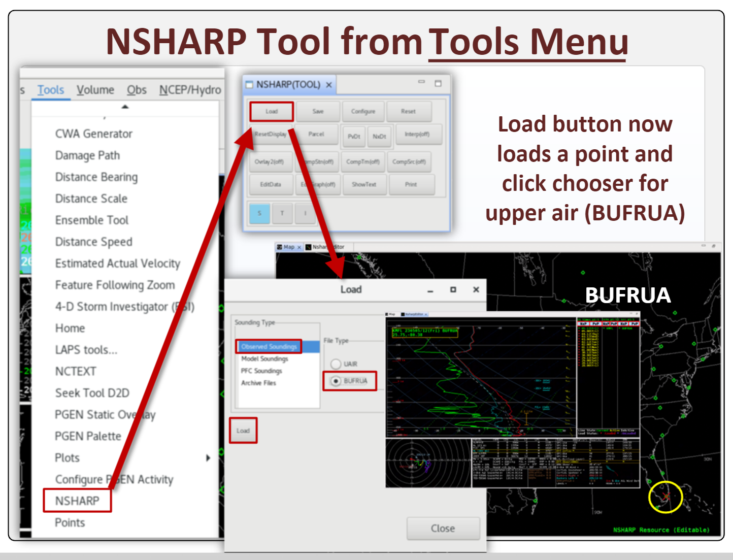
Task: Open the Obs menu
Action: coord(137,90)
